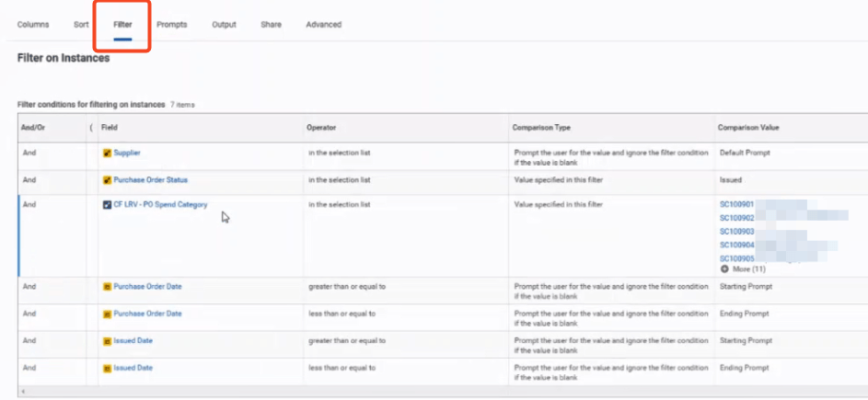Click the Supplier field icon

(108, 154)
